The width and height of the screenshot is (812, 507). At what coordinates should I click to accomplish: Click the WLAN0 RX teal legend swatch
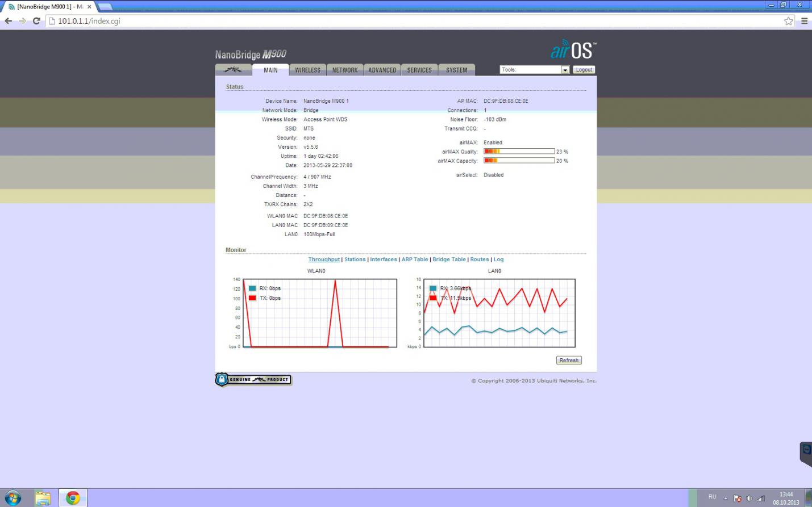(252, 288)
